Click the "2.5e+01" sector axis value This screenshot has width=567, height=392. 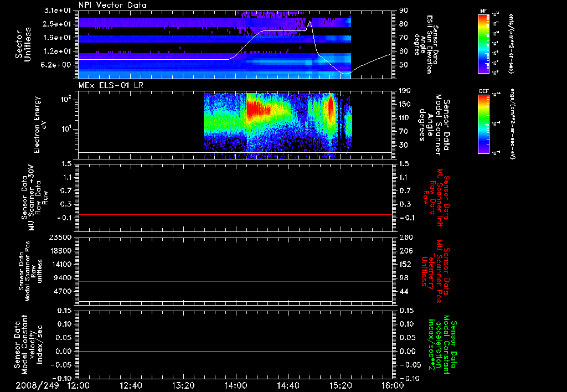click(x=57, y=24)
